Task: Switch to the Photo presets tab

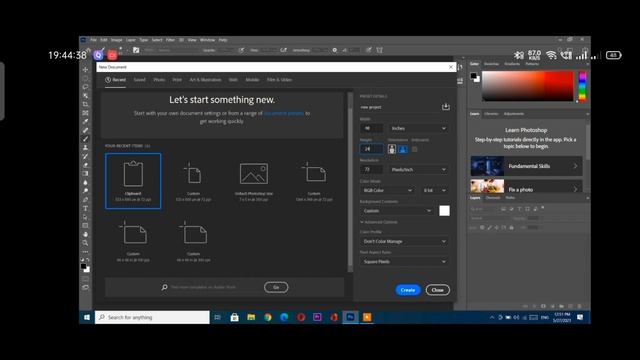Action: point(159,80)
